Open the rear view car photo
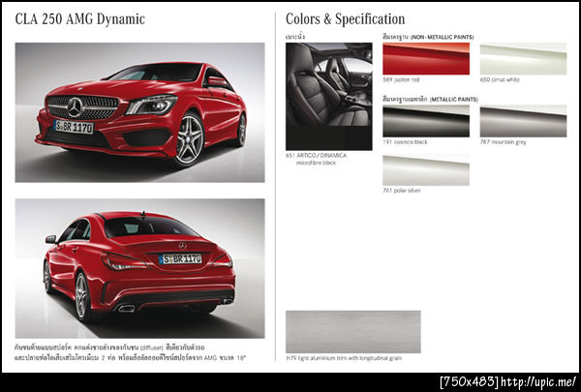 [140, 268]
